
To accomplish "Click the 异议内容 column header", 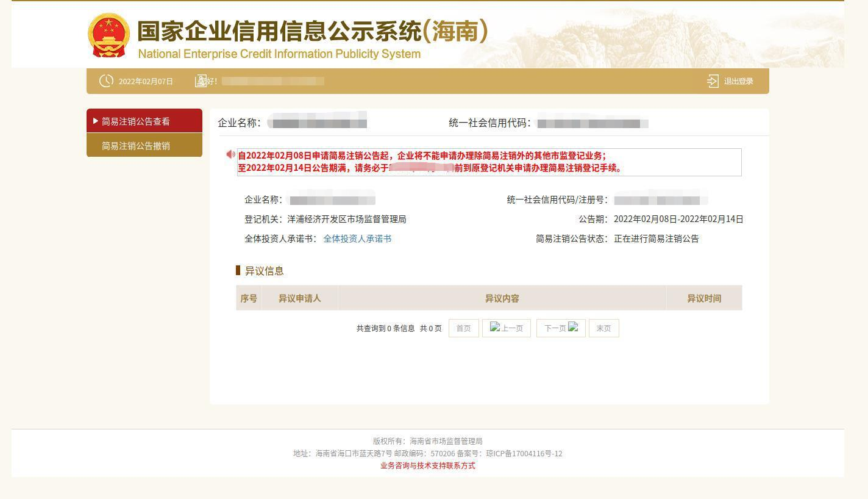I will pyautogui.click(x=502, y=298).
